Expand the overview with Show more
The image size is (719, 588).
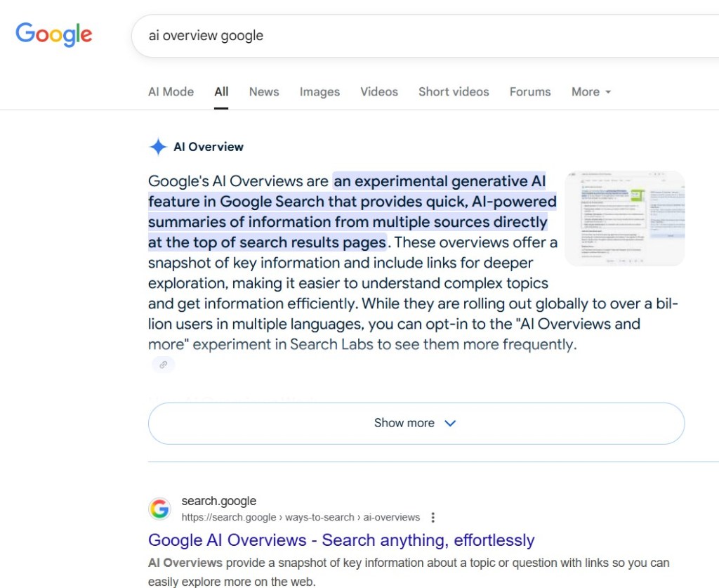[416, 423]
